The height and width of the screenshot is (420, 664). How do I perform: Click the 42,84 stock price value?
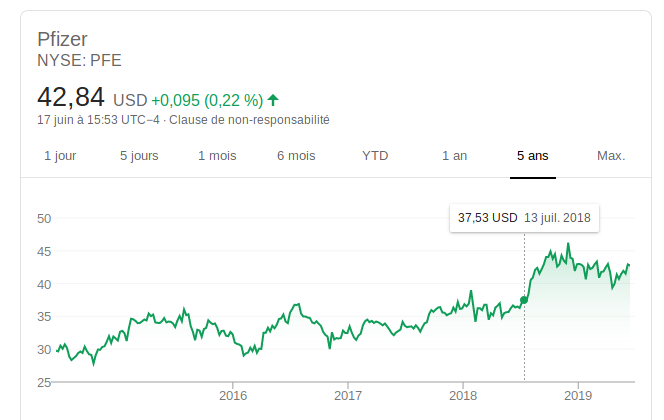[71, 98]
